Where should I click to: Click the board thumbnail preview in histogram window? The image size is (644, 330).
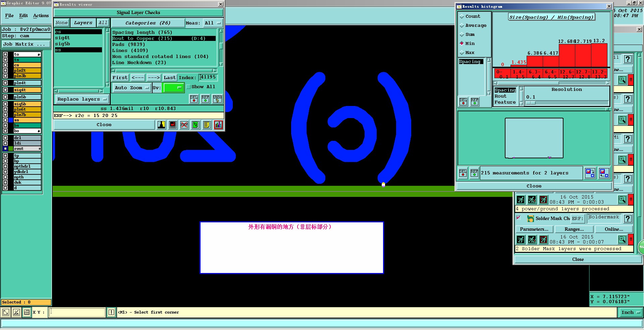pyautogui.click(x=534, y=138)
